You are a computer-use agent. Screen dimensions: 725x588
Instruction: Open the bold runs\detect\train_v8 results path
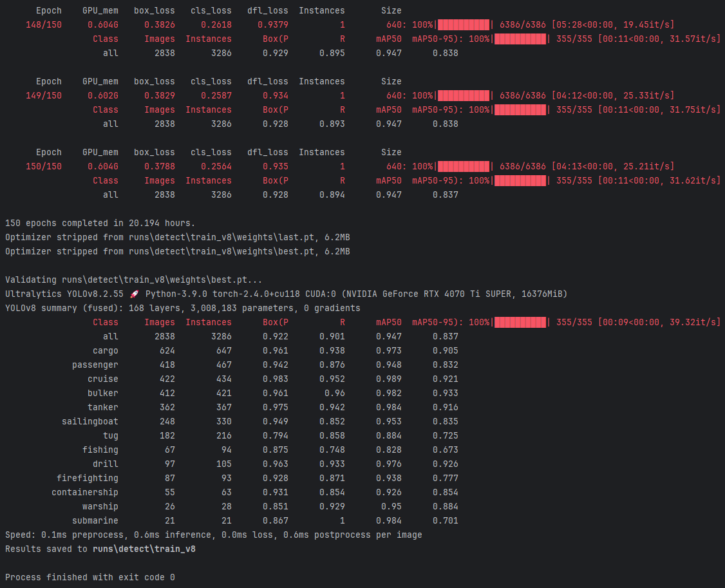click(x=144, y=549)
